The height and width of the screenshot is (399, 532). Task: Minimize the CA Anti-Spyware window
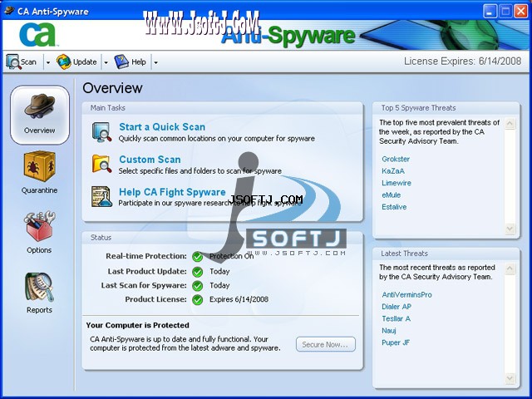(490, 11)
